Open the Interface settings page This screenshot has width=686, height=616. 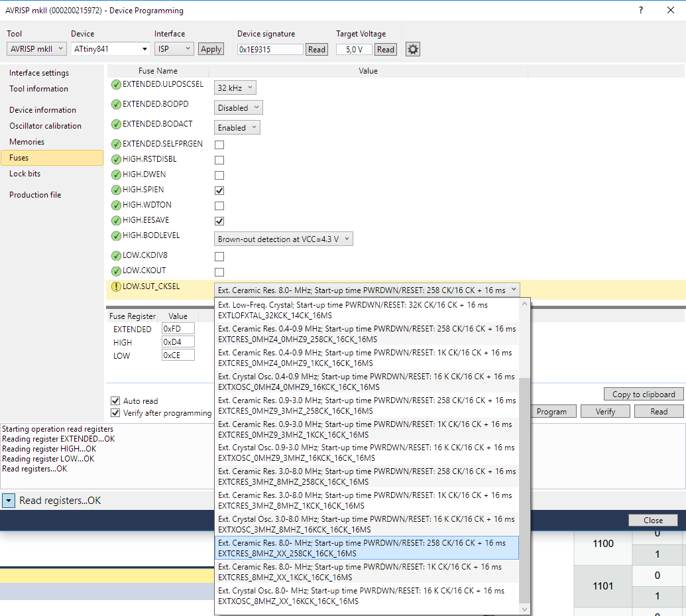[x=39, y=73]
